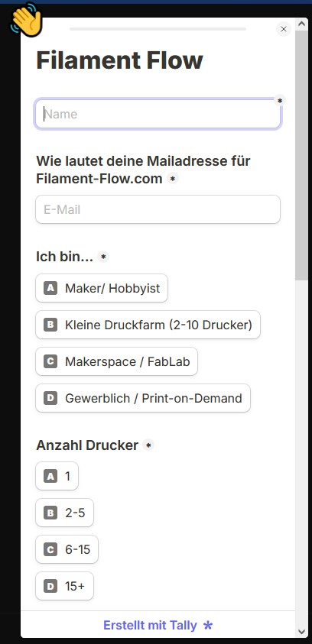Click the waving hand emoji icon
Screen dimensions: 312x644
coord(26,20)
